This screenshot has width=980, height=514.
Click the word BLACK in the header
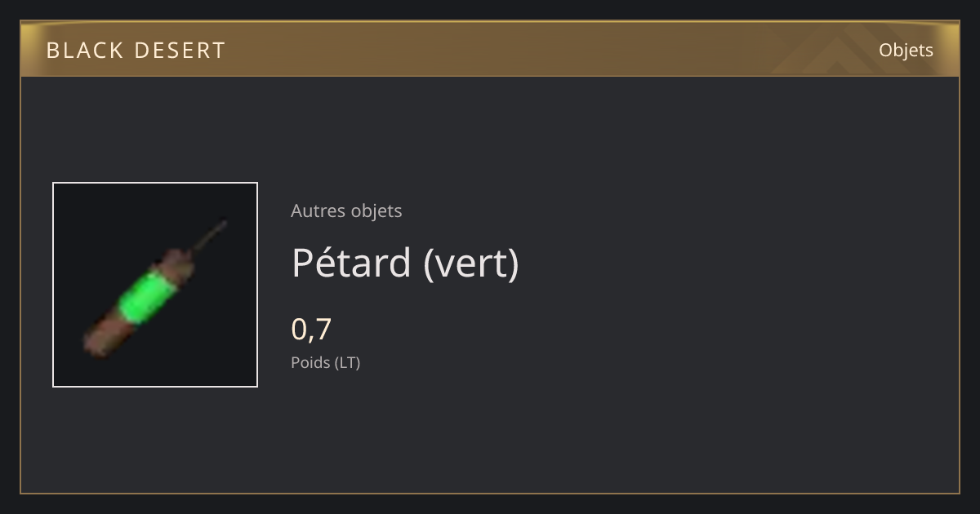[x=84, y=50]
